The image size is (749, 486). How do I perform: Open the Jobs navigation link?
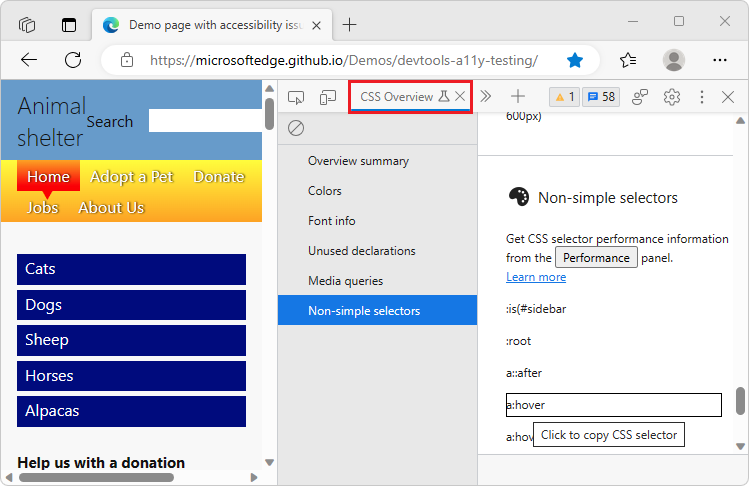(43, 208)
